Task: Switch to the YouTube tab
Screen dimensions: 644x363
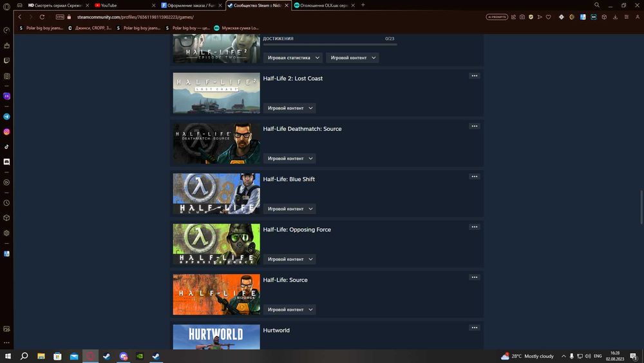Action: [124, 5]
